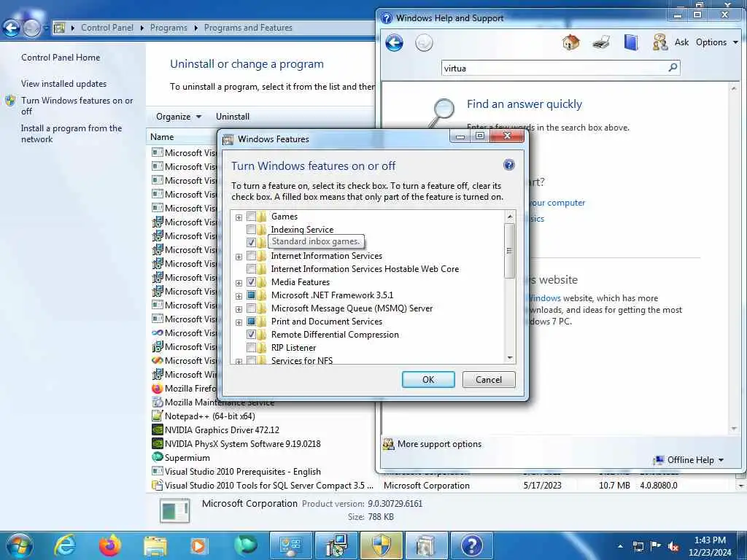Open the Offline Help dropdown
This screenshot has width=747, height=560.
(x=689, y=460)
